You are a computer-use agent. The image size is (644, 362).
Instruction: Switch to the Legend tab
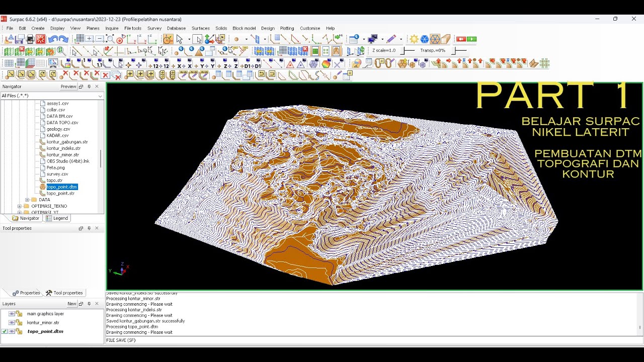[x=57, y=218]
